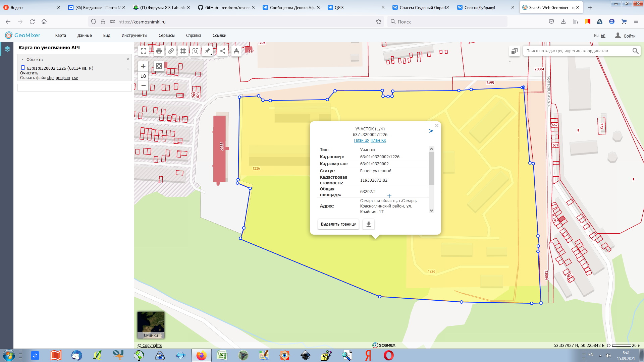Click the Выделить границу button
The width and height of the screenshot is (644, 362).
[x=338, y=224]
